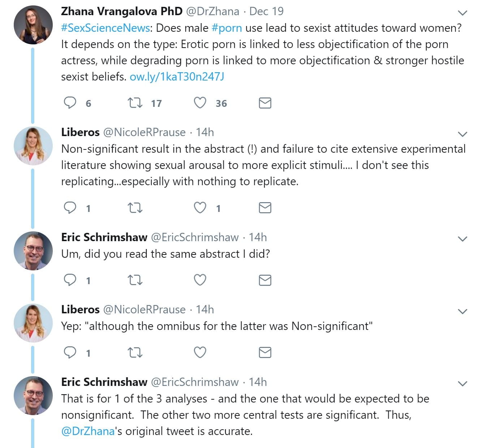Open the #porn hashtag link

point(227,28)
